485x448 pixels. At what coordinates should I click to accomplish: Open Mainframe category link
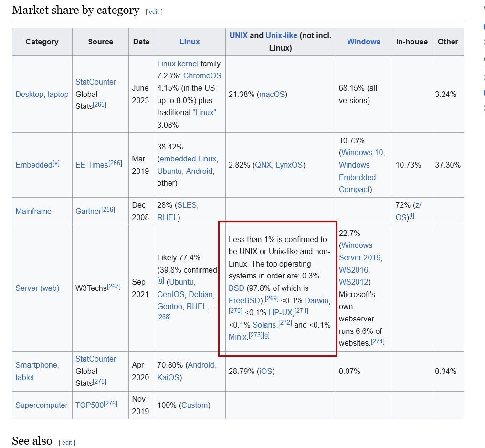pos(33,211)
